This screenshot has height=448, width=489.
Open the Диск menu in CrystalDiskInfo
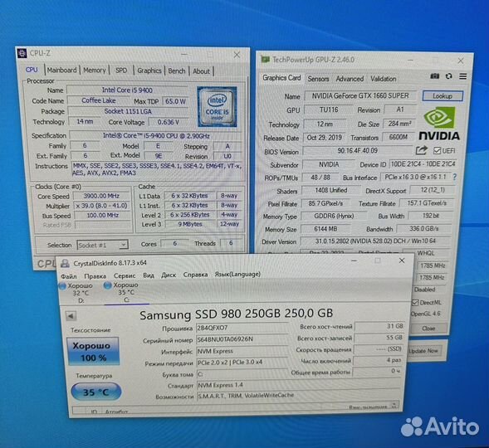point(169,275)
